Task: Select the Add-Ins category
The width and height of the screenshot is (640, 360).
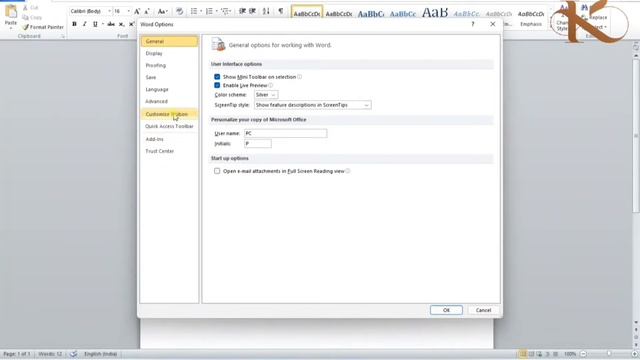Action: point(169,139)
